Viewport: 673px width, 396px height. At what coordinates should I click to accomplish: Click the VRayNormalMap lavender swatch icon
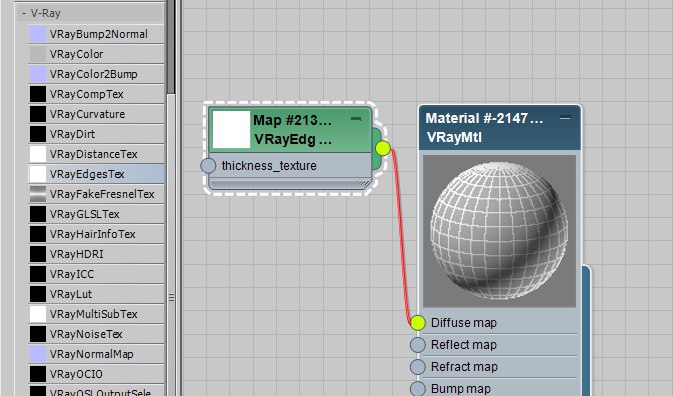click(38, 354)
